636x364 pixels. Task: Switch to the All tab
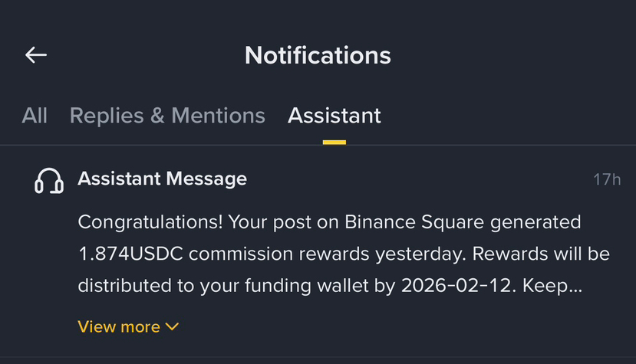click(35, 116)
